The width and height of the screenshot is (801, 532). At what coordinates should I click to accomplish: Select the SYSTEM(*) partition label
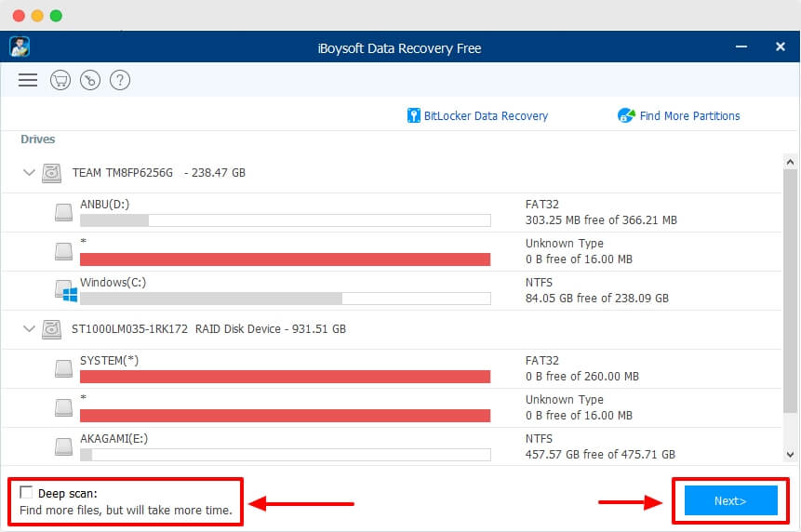point(110,361)
